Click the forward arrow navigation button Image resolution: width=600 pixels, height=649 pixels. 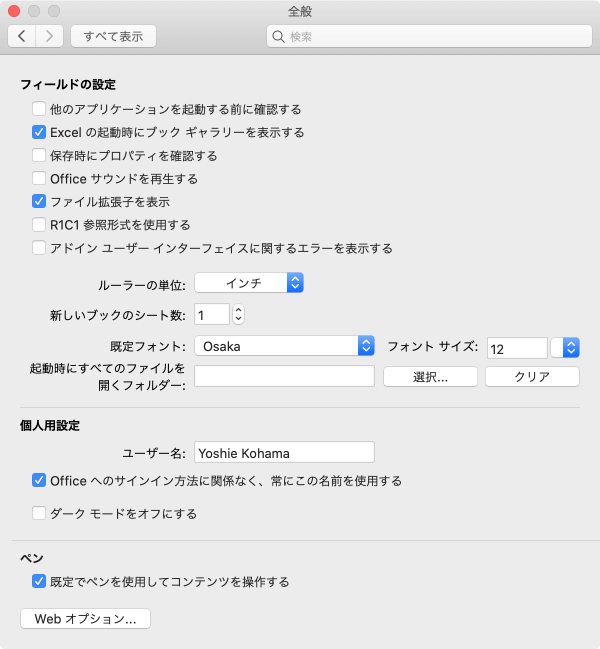(x=50, y=36)
